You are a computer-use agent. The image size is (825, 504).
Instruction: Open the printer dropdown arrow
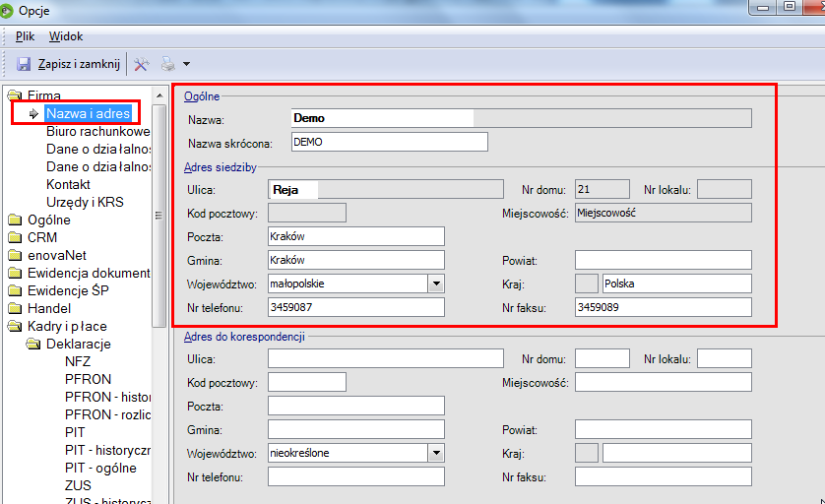(186, 64)
